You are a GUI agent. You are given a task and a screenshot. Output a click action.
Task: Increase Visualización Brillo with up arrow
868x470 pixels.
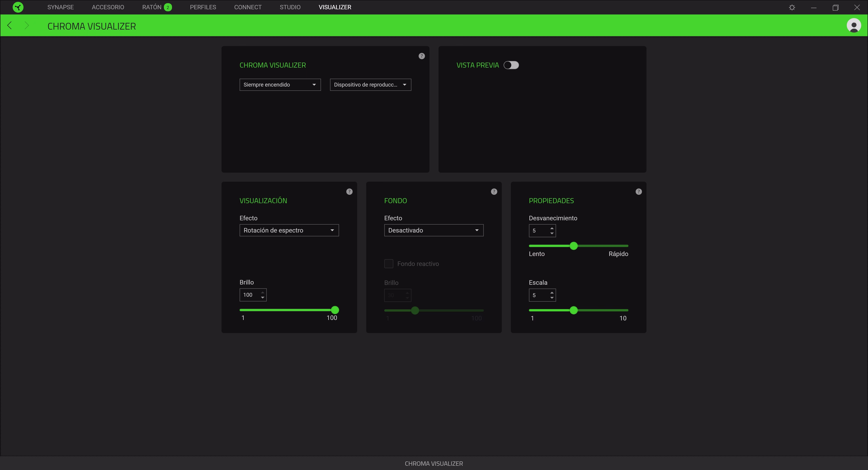click(262, 292)
